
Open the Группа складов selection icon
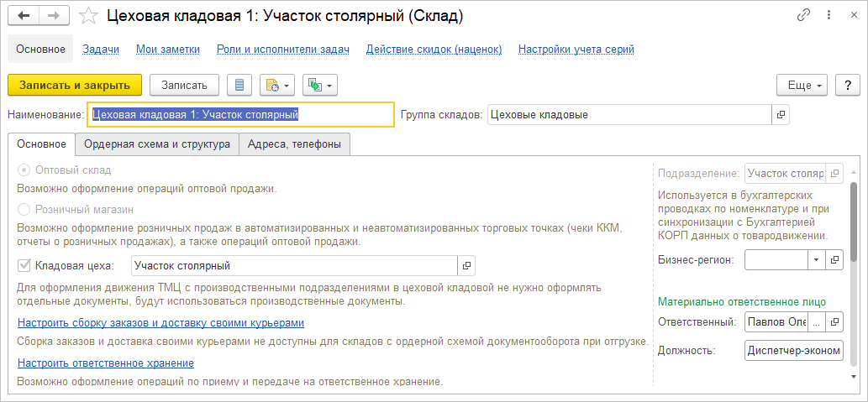pyautogui.click(x=781, y=114)
